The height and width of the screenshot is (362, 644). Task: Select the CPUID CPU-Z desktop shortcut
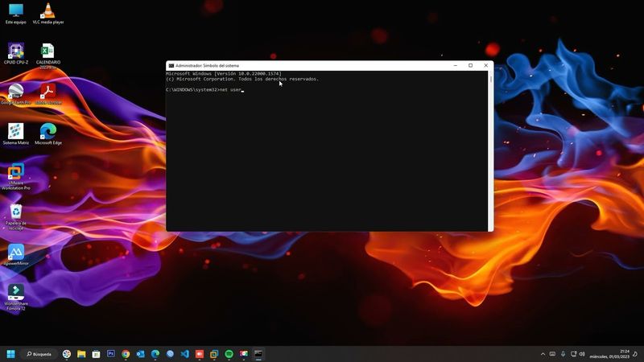pos(16,54)
